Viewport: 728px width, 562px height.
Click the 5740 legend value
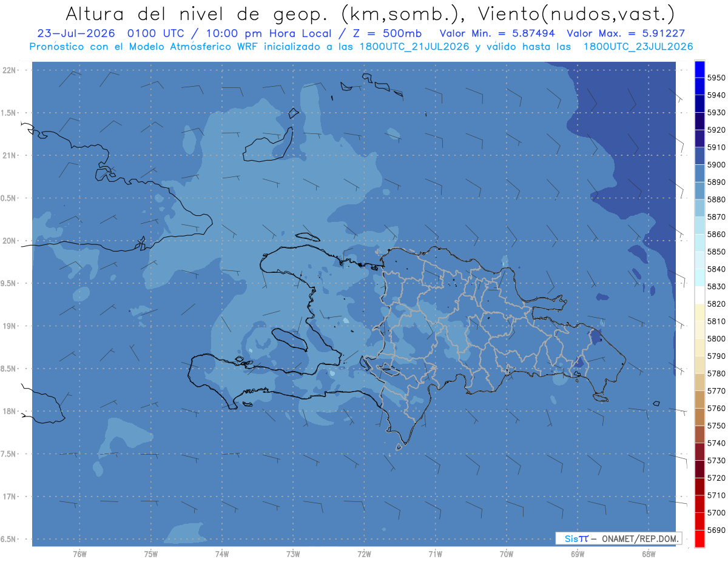click(x=716, y=443)
